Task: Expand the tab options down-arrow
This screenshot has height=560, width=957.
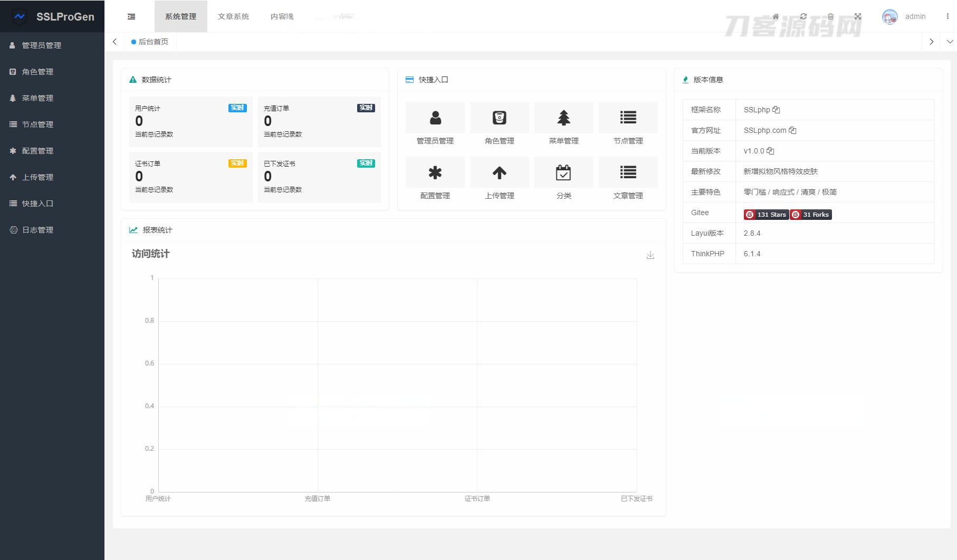Action: tap(950, 42)
